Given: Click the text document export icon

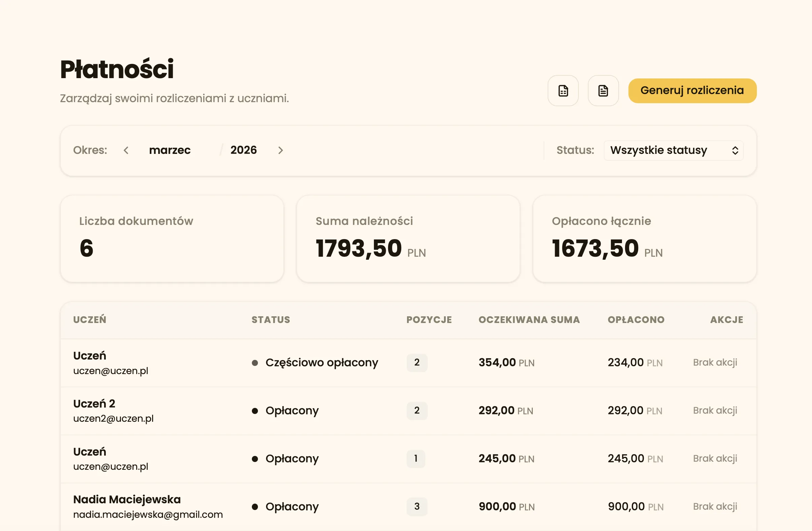Looking at the screenshot, I should pyautogui.click(x=603, y=91).
